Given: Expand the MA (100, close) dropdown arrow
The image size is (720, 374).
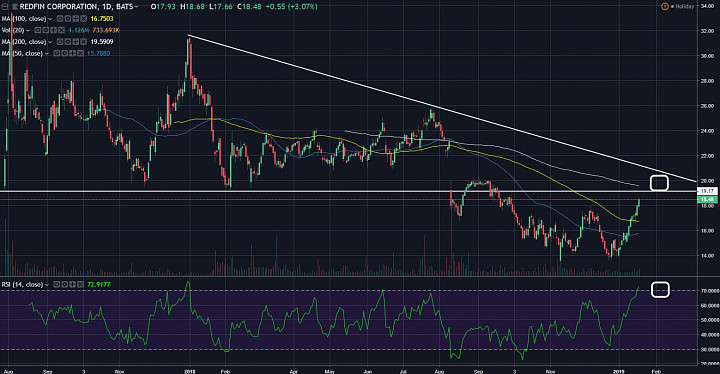Looking at the screenshot, I should click(50, 19).
